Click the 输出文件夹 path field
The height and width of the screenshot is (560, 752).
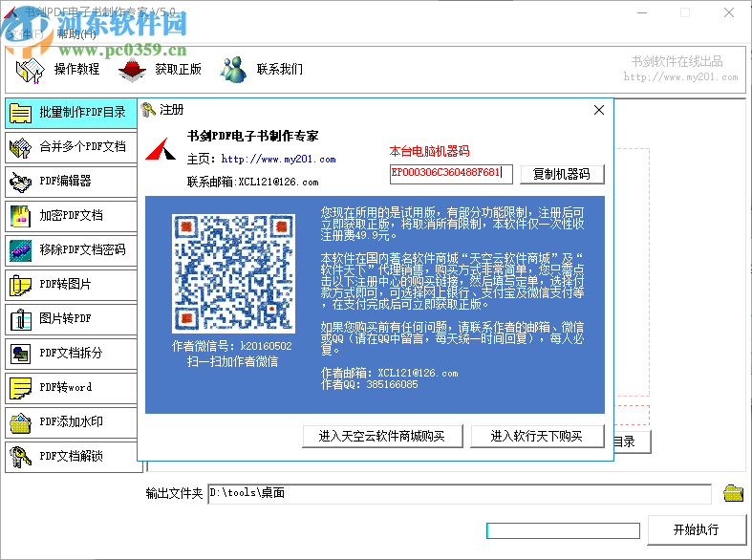[x=460, y=493]
